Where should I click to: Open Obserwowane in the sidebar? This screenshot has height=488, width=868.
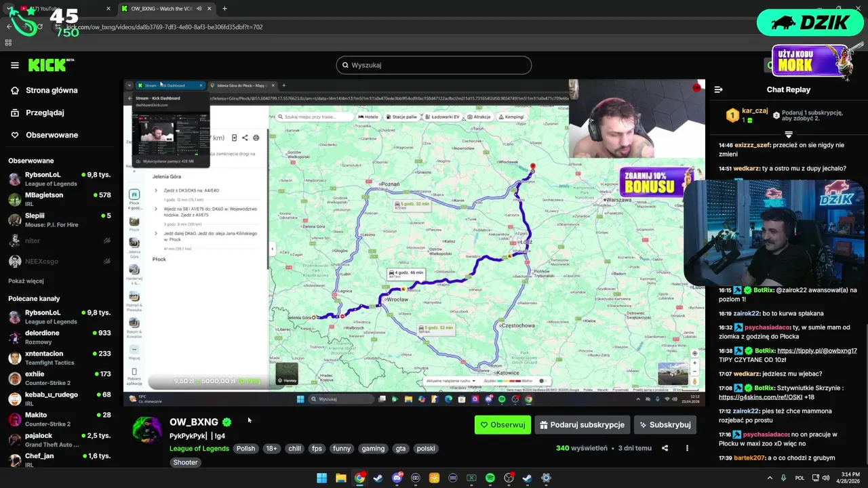click(x=45, y=135)
